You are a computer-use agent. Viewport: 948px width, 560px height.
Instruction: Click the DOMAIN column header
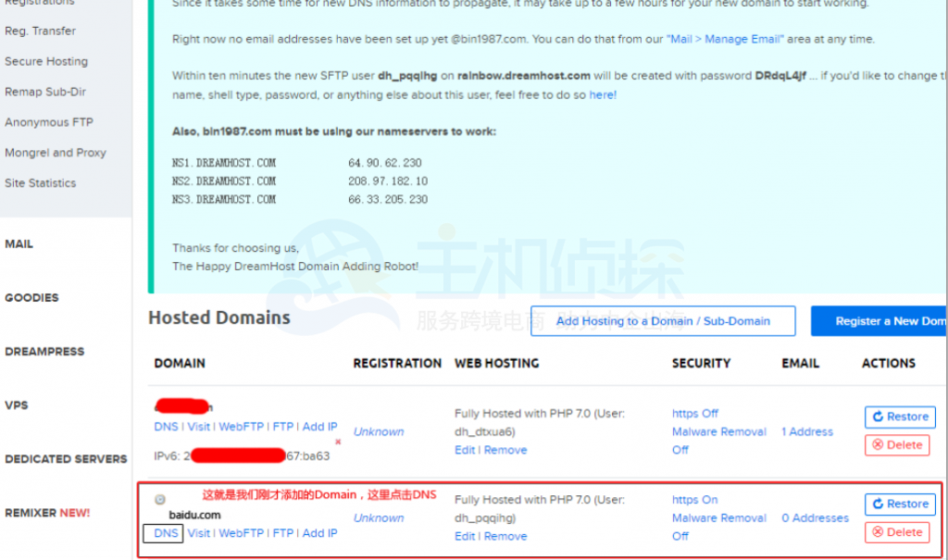(180, 364)
